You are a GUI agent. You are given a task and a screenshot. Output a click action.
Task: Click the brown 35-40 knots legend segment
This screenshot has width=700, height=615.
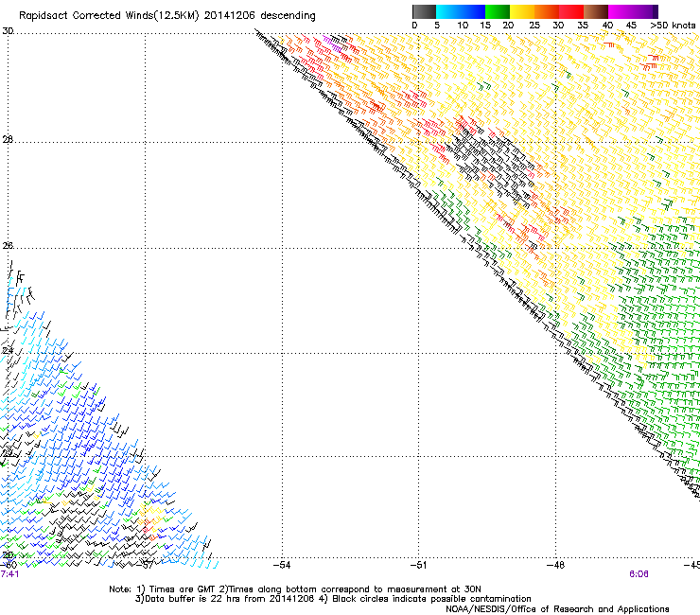coord(596,11)
